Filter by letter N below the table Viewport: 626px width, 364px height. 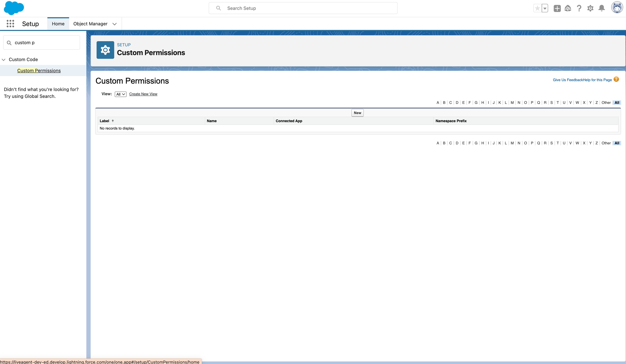[x=519, y=143]
